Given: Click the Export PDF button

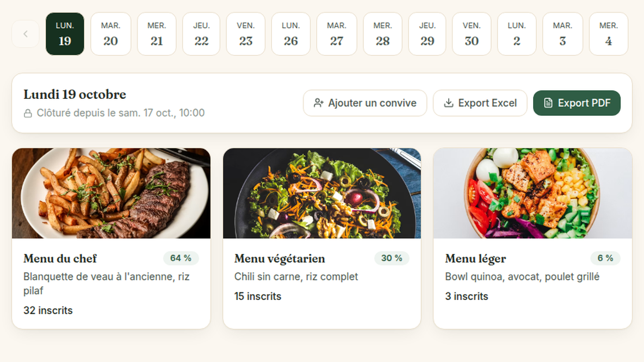Looking at the screenshot, I should tap(577, 103).
